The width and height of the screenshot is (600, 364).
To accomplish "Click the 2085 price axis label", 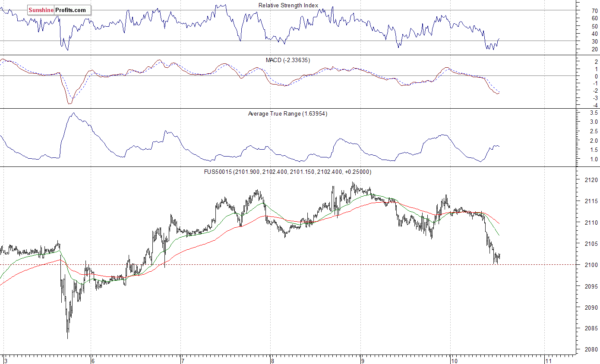I will tap(591, 329).
